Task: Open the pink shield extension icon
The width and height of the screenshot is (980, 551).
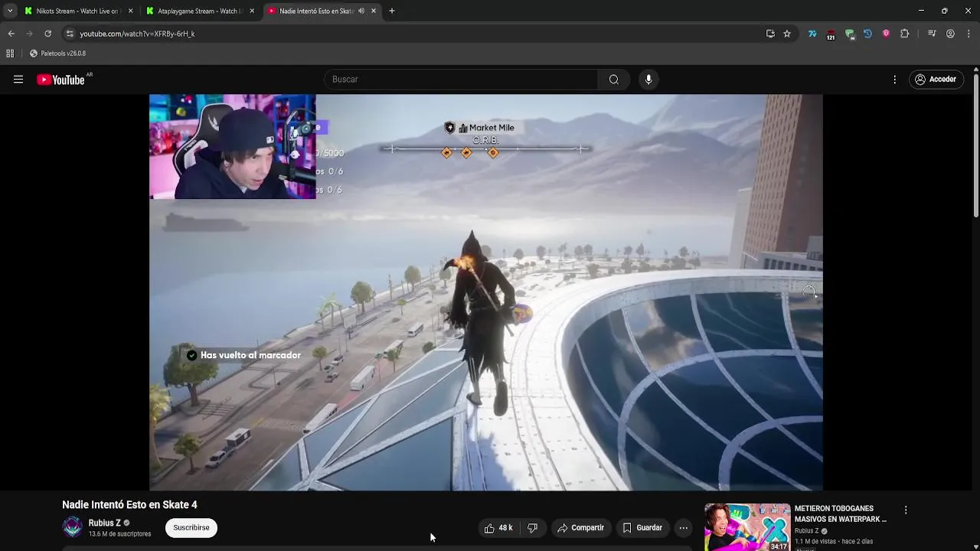Action: pos(886,34)
